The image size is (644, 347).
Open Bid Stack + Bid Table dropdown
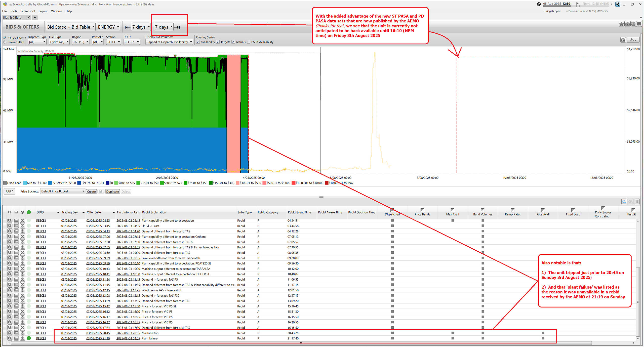pyautogui.click(x=71, y=27)
